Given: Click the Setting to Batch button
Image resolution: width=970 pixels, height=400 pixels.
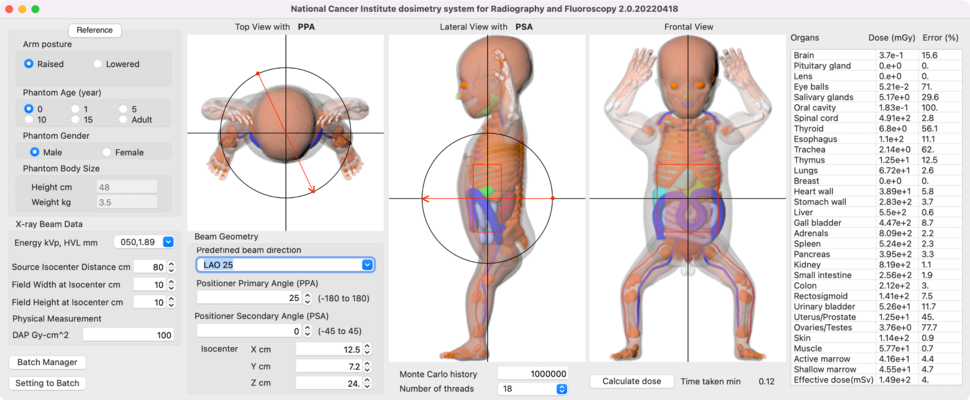Looking at the screenshot, I should click(x=46, y=383).
